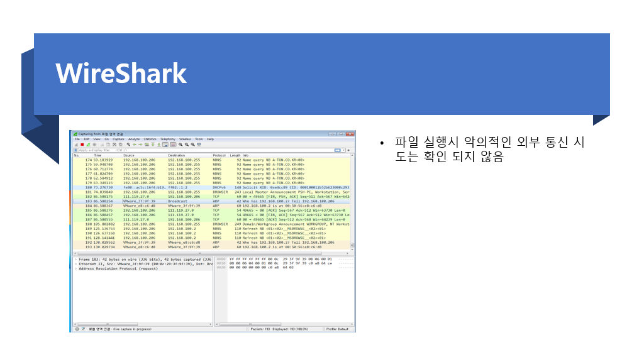
Task: Jump to first packet icon
Action: (x=153, y=145)
